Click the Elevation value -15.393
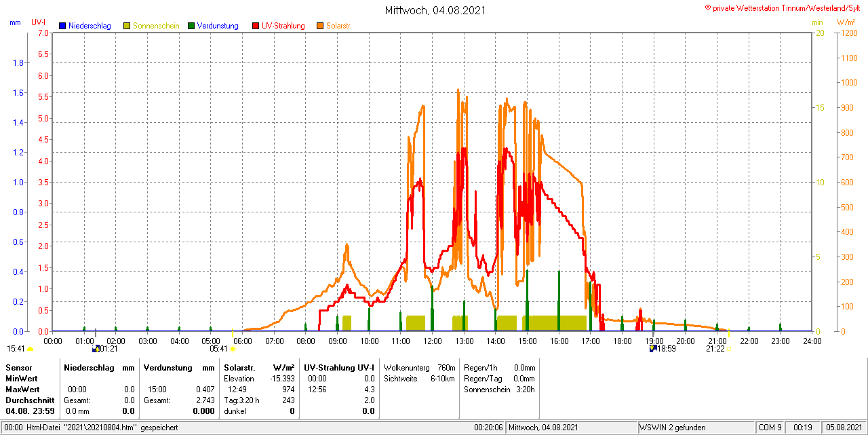The image size is (868, 435). [281, 379]
